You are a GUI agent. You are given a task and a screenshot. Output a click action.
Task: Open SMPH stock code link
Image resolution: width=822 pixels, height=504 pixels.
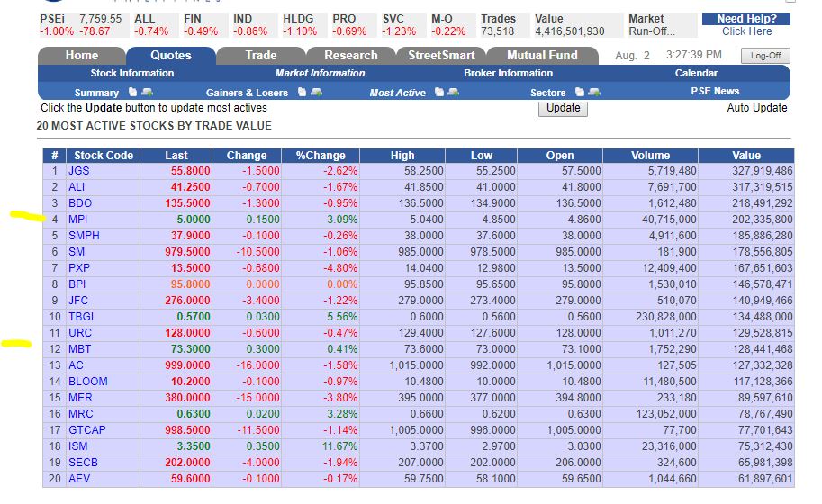(x=84, y=236)
